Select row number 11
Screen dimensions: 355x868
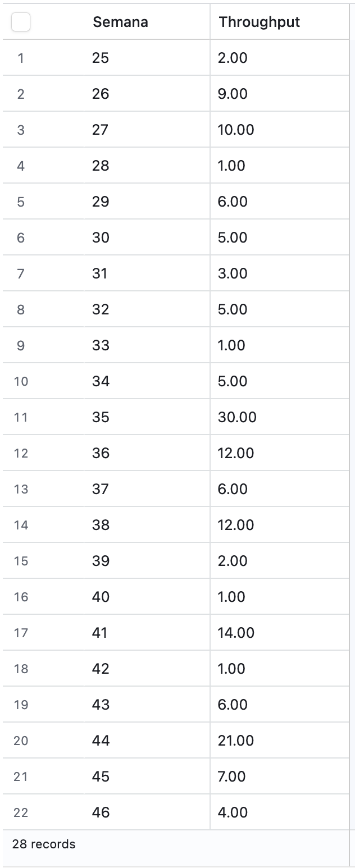pos(21,417)
